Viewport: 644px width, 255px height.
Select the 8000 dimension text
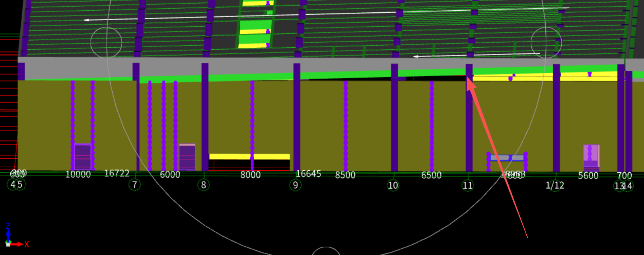click(251, 175)
